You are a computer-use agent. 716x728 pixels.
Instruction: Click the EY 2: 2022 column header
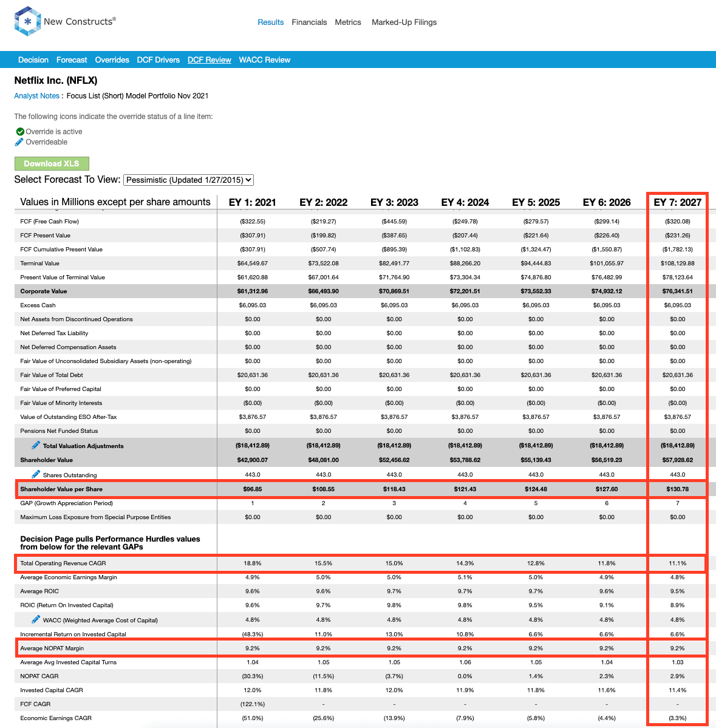point(324,202)
